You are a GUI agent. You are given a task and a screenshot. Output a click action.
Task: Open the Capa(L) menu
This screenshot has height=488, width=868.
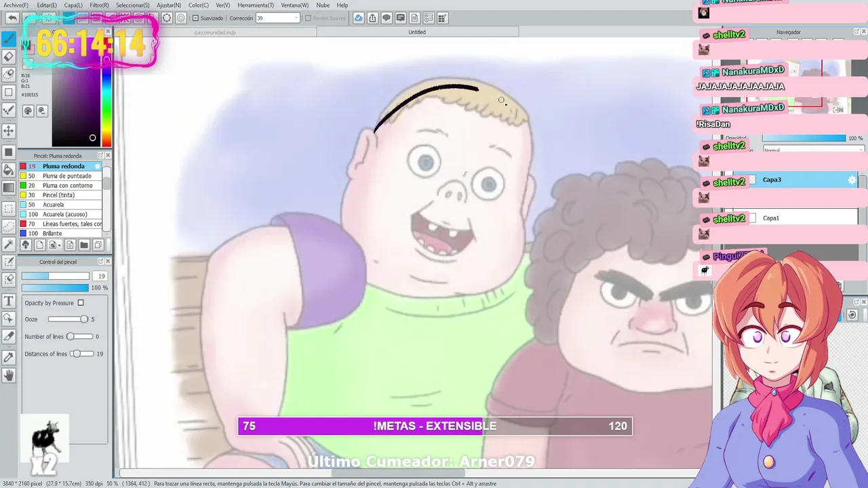pos(73,5)
